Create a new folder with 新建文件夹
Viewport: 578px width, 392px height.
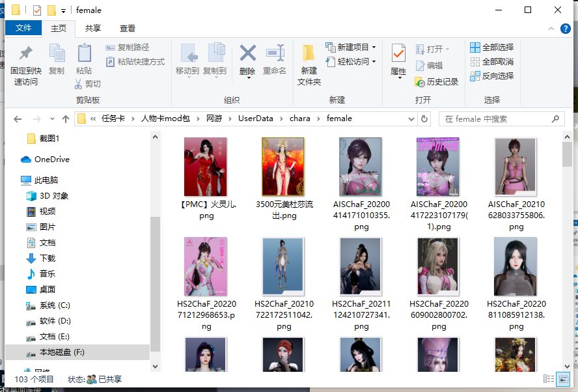coord(309,65)
